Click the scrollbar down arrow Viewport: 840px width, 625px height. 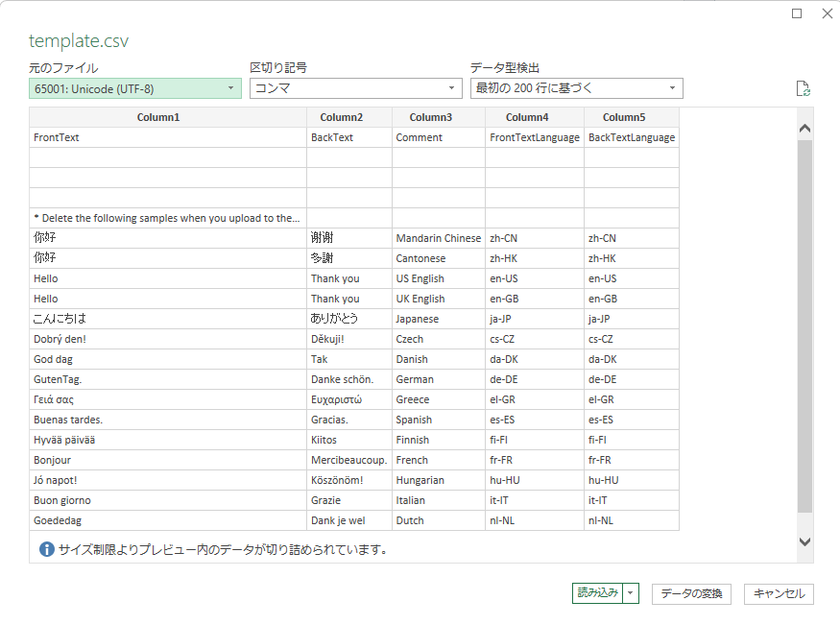(x=804, y=541)
